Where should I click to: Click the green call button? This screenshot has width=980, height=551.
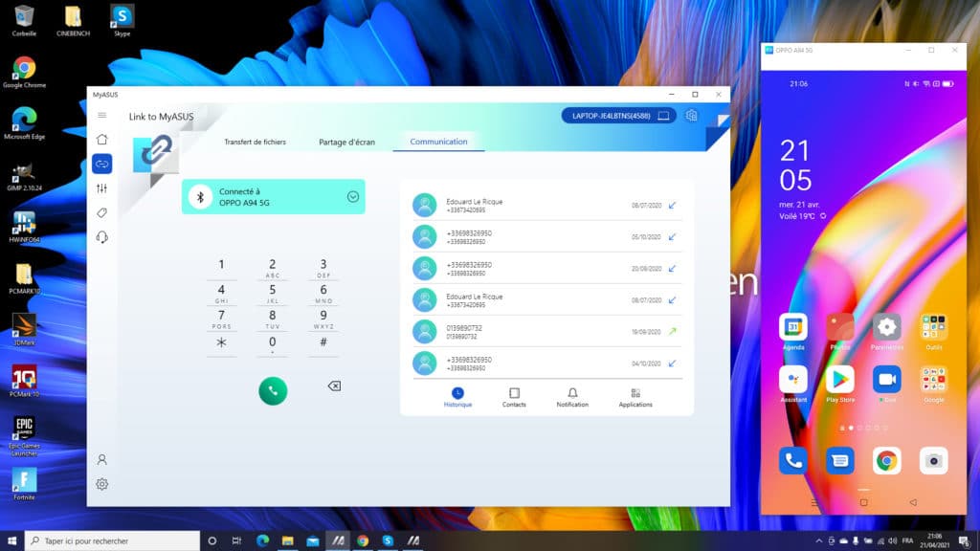(273, 391)
